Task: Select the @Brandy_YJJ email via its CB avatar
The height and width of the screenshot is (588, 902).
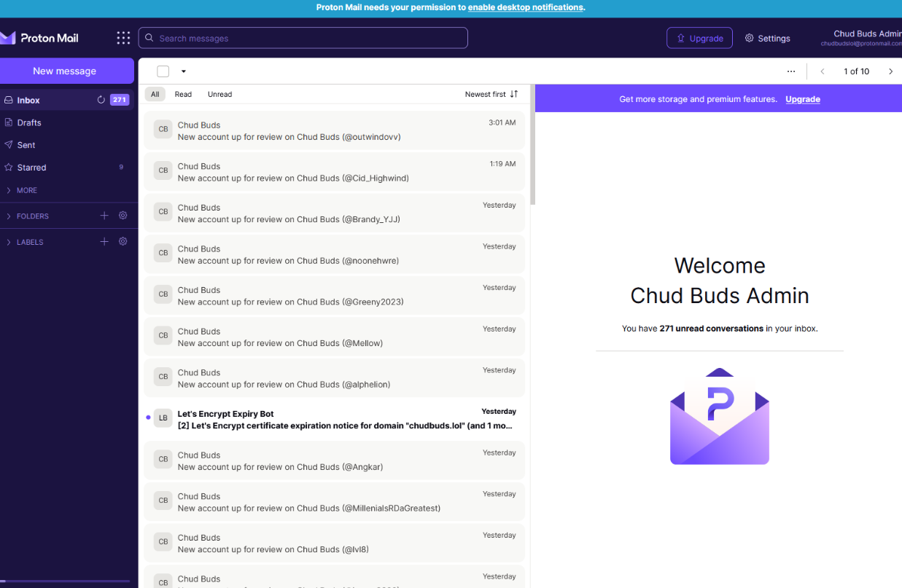Action: [163, 212]
